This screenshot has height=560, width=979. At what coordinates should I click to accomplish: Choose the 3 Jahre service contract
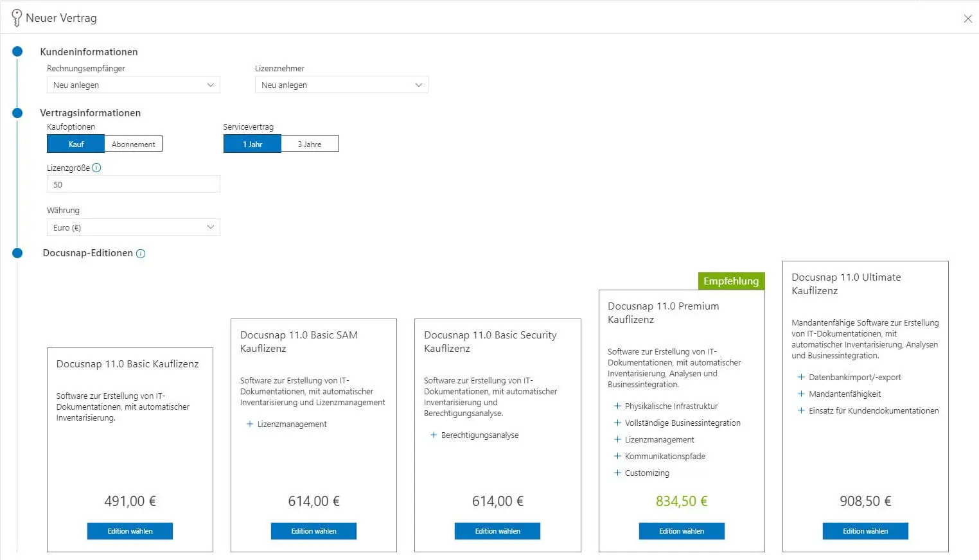coord(310,144)
